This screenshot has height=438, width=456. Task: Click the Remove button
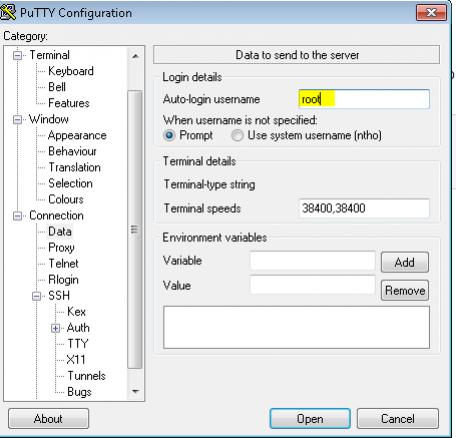tap(405, 290)
